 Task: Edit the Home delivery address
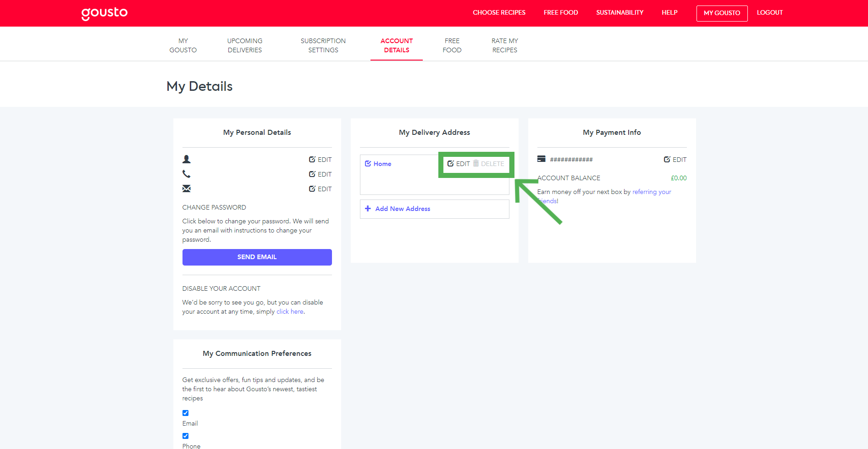(459, 164)
